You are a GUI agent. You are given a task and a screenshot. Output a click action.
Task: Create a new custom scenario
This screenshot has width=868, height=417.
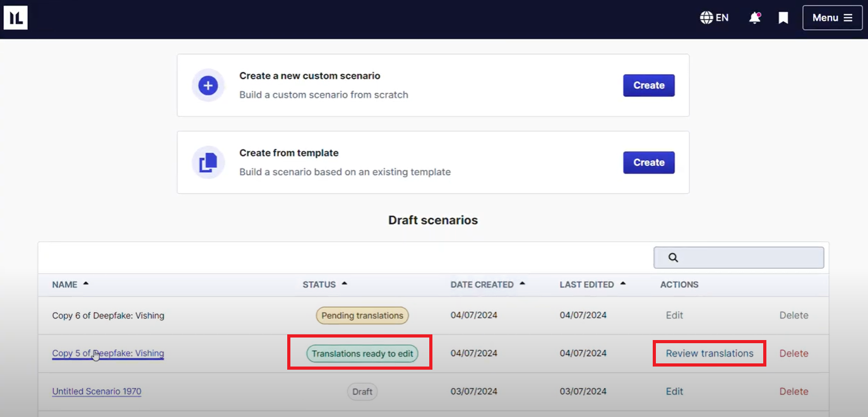[x=648, y=85]
